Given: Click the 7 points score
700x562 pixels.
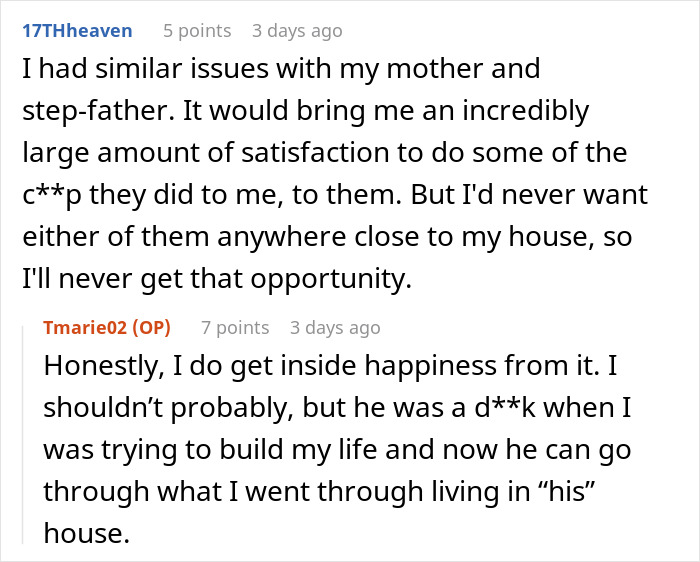Looking at the screenshot, I should (x=235, y=328).
